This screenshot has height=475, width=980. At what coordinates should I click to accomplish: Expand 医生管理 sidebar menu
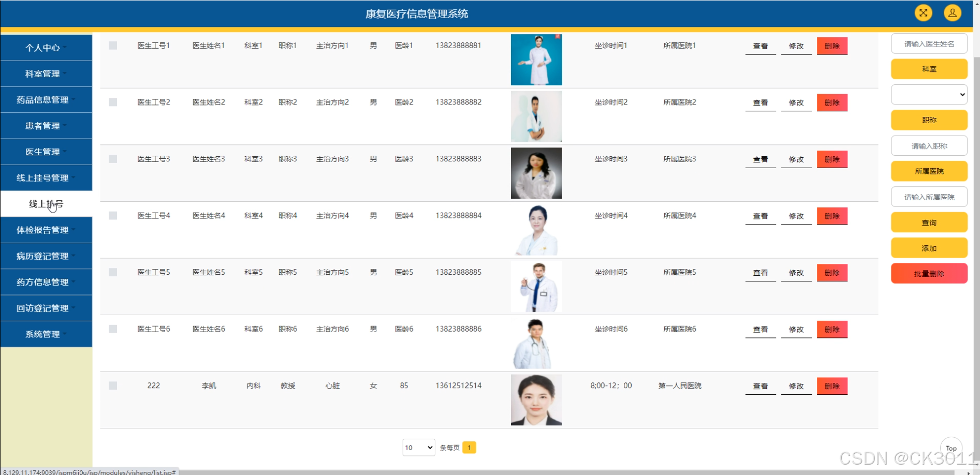tap(46, 152)
